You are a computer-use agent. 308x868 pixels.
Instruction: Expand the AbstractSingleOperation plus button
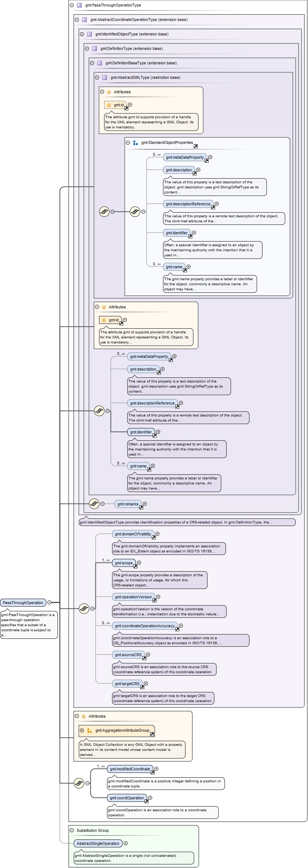125,843
